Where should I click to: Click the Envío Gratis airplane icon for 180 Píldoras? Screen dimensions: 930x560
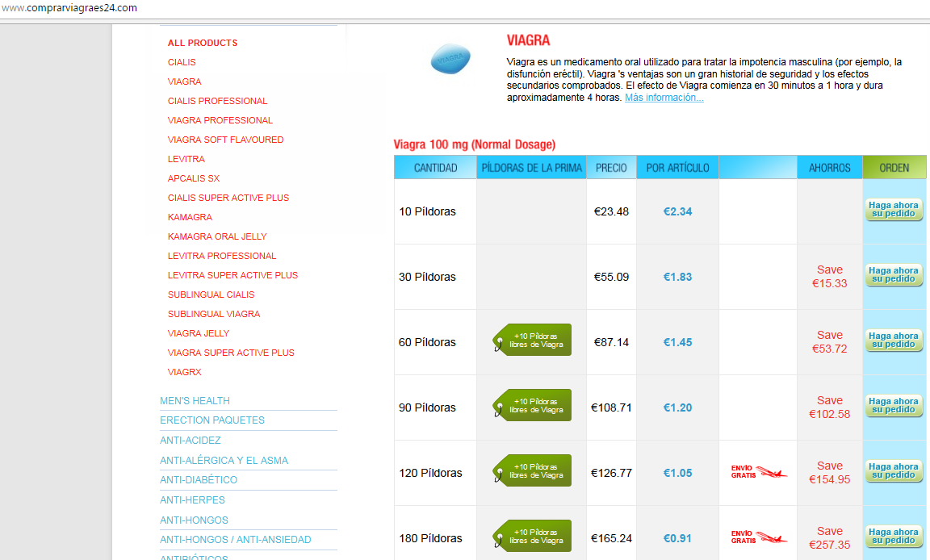[759, 537]
